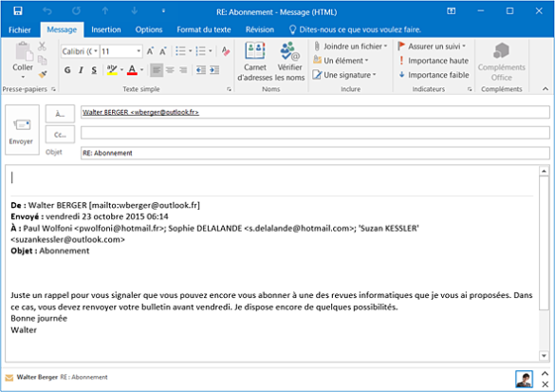
Task: Open Joindre un fichier menu
Action: pyautogui.click(x=351, y=47)
